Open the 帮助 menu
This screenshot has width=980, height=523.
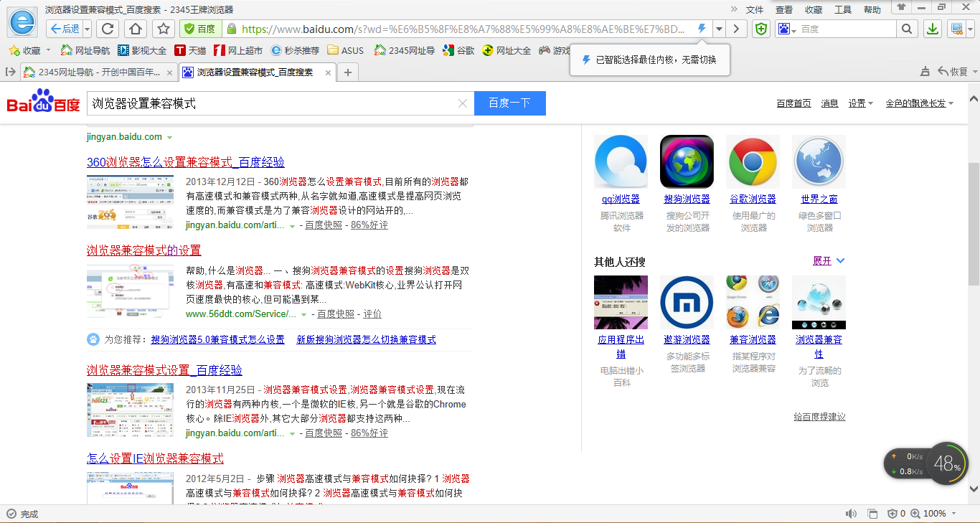tap(872, 9)
